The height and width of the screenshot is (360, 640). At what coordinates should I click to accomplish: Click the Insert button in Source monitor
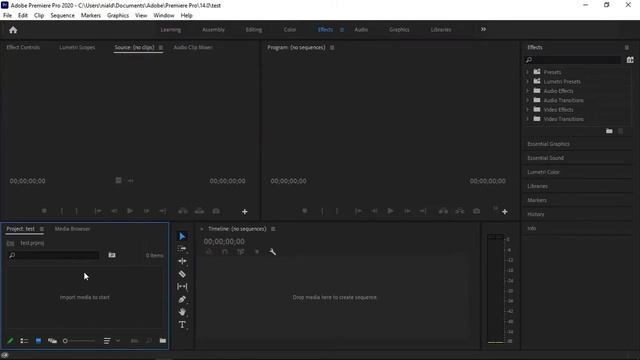(x=183, y=211)
